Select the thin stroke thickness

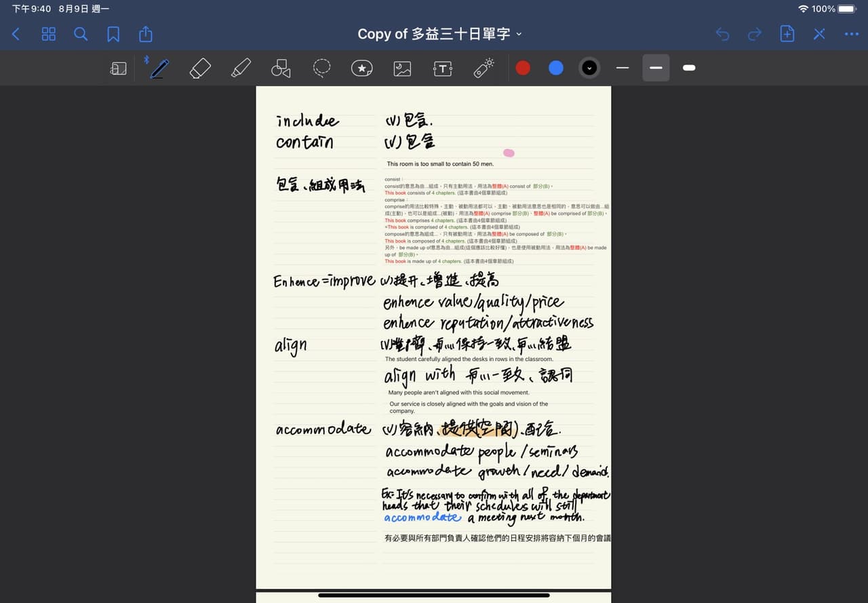[622, 68]
